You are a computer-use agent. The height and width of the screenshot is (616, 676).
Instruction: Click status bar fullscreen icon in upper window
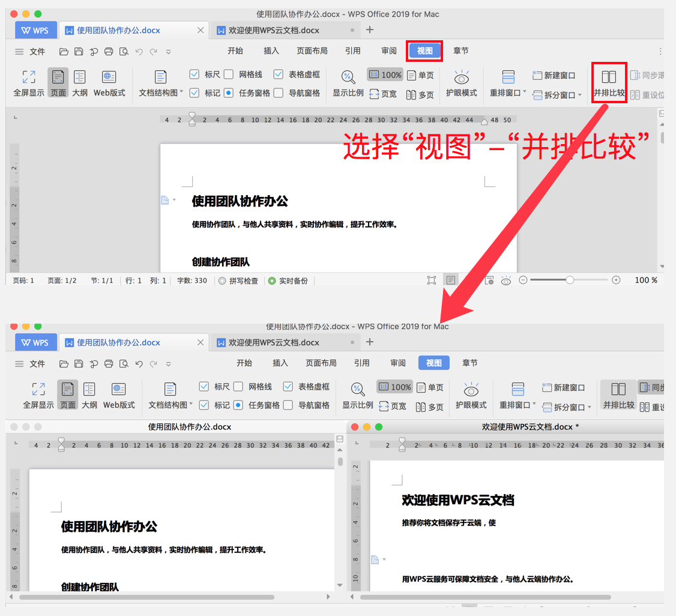tap(432, 280)
